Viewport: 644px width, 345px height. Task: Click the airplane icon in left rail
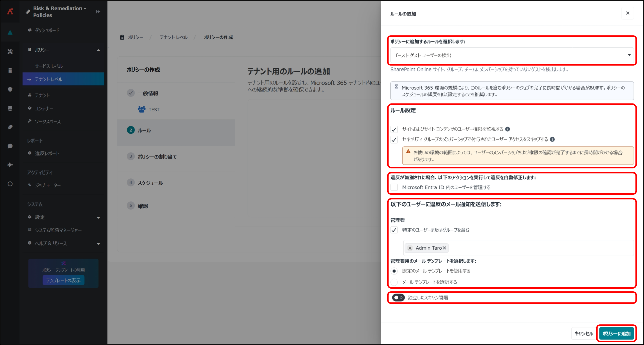[10, 165]
